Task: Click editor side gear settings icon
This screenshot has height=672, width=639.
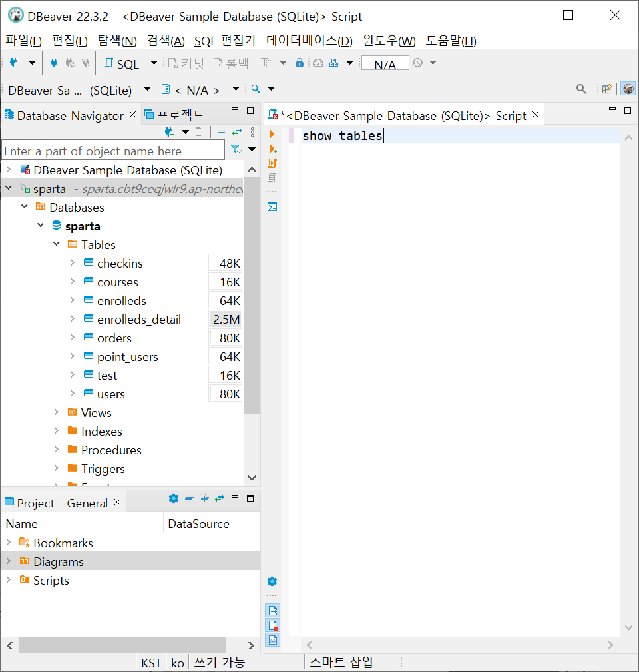Action: pyautogui.click(x=272, y=581)
